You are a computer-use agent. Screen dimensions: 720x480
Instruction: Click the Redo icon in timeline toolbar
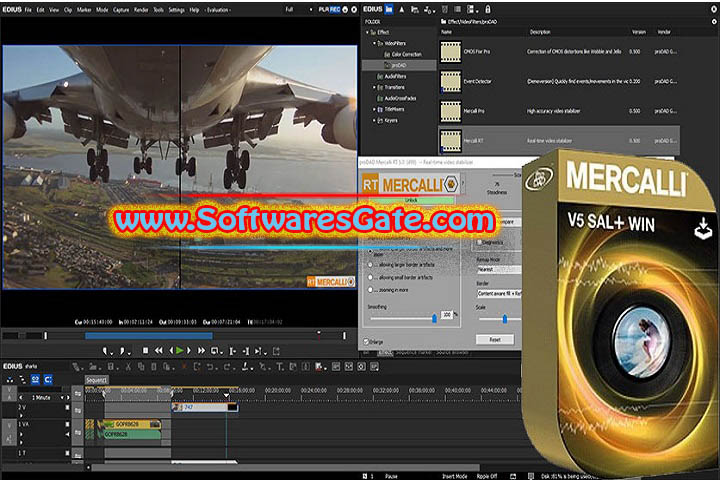[x=228, y=367]
